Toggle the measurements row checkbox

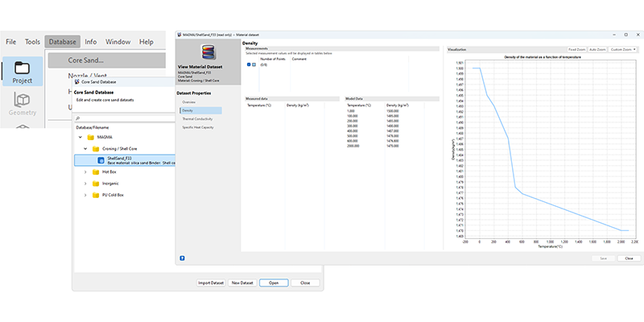[x=249, y=64]
